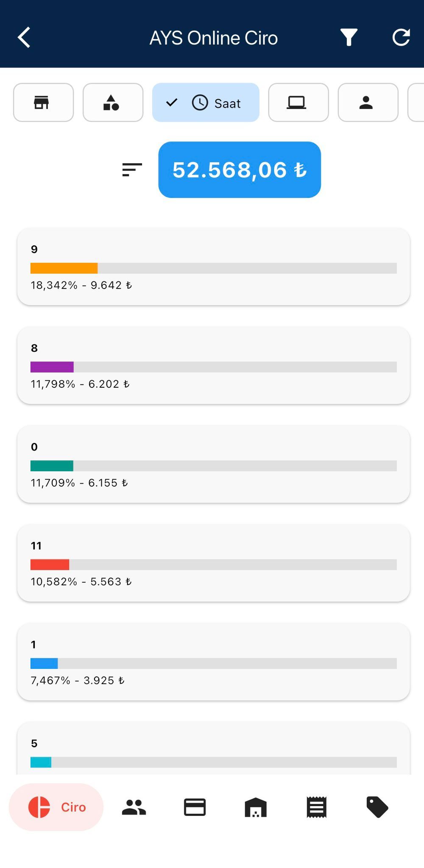Select the category shapes chip
This screenshot has width=424, height=868.
click(113, 103)
